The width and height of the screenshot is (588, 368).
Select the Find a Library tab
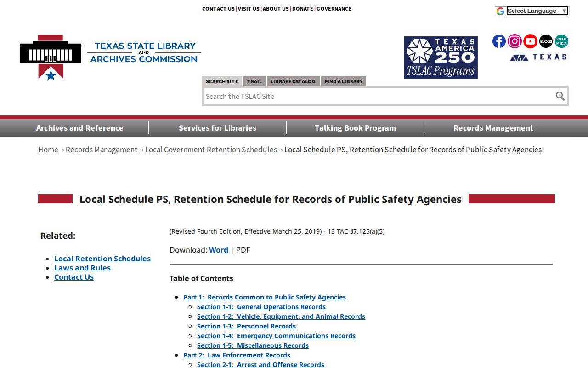pos(344,81)
